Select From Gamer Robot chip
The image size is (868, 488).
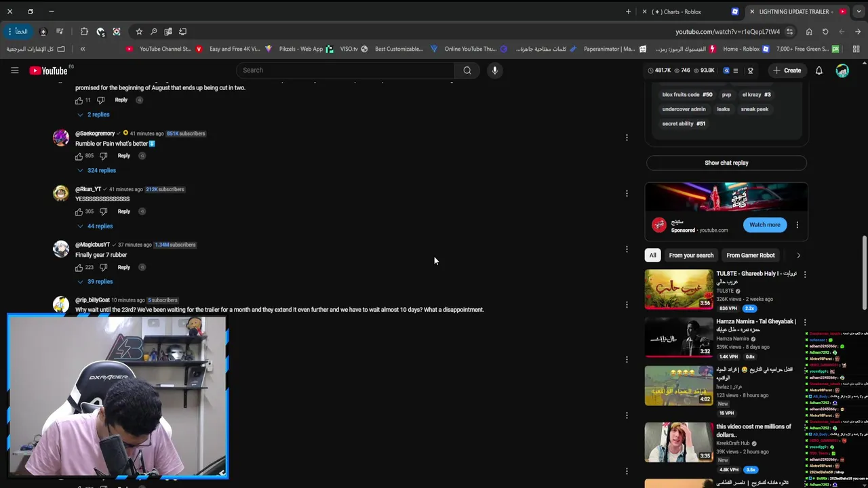[751, 256]
